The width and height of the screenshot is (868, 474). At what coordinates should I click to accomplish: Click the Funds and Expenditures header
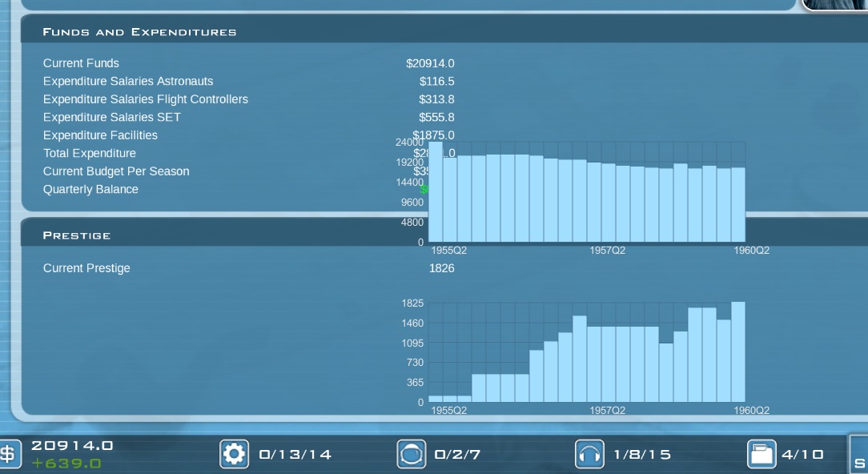click(x=139, y=32)
